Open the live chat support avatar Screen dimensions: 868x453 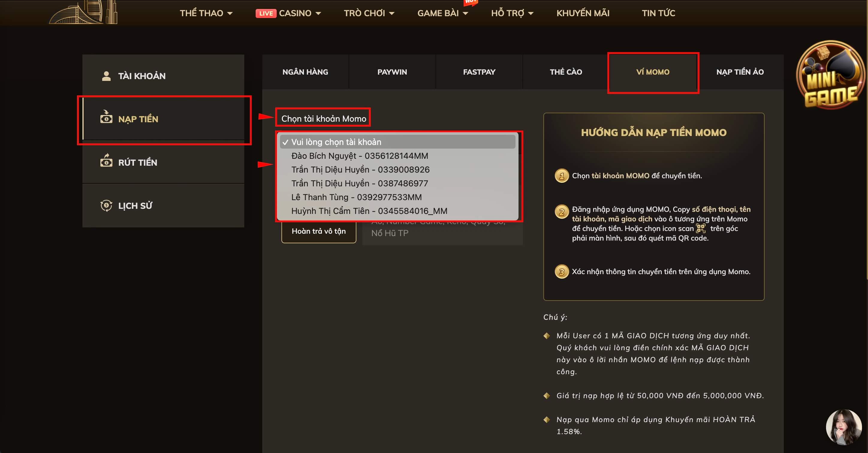click(844, 427)
